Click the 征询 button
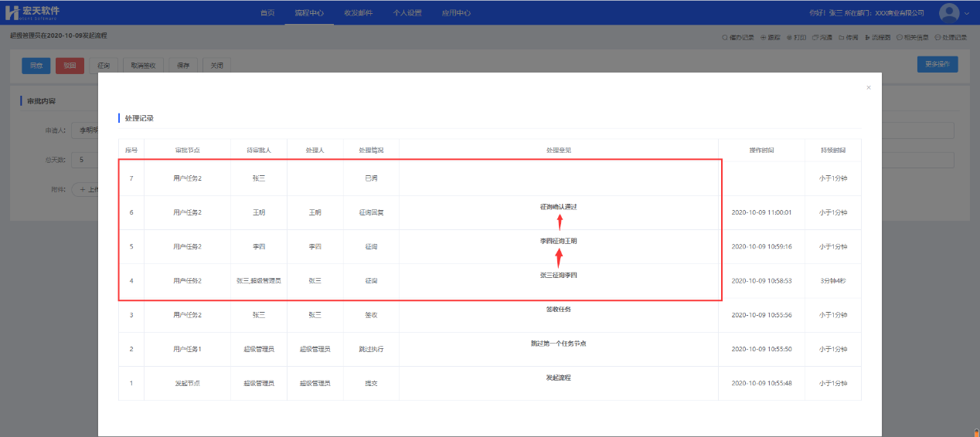The width and height of the screenshot is (980, 437). [104, 66]
